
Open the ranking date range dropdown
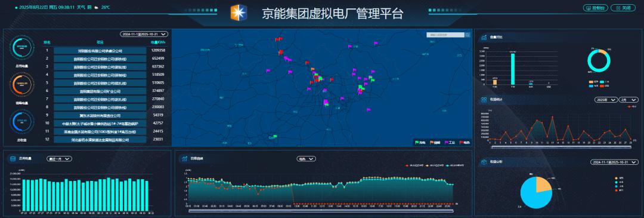tap(144, 34)
